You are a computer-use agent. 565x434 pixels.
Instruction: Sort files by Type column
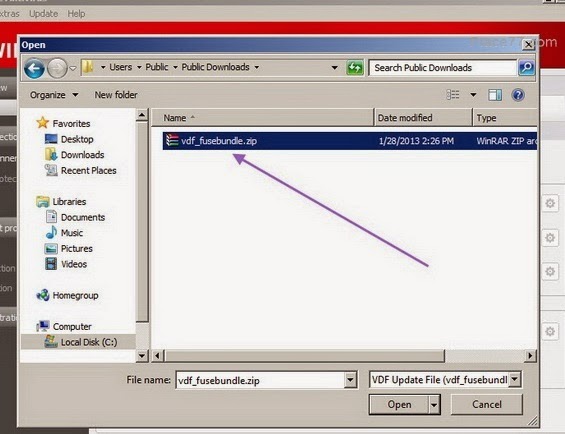[505, 118]
